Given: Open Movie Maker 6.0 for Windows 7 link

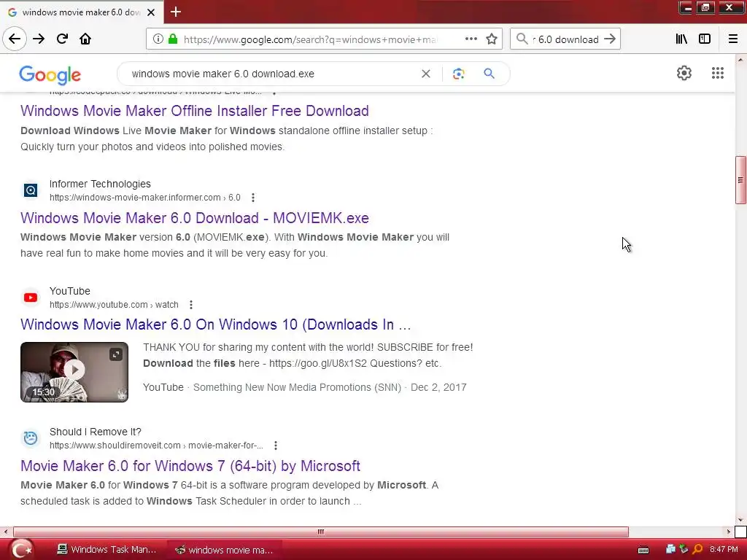Looking at the screenshot, I should point(190,466).
